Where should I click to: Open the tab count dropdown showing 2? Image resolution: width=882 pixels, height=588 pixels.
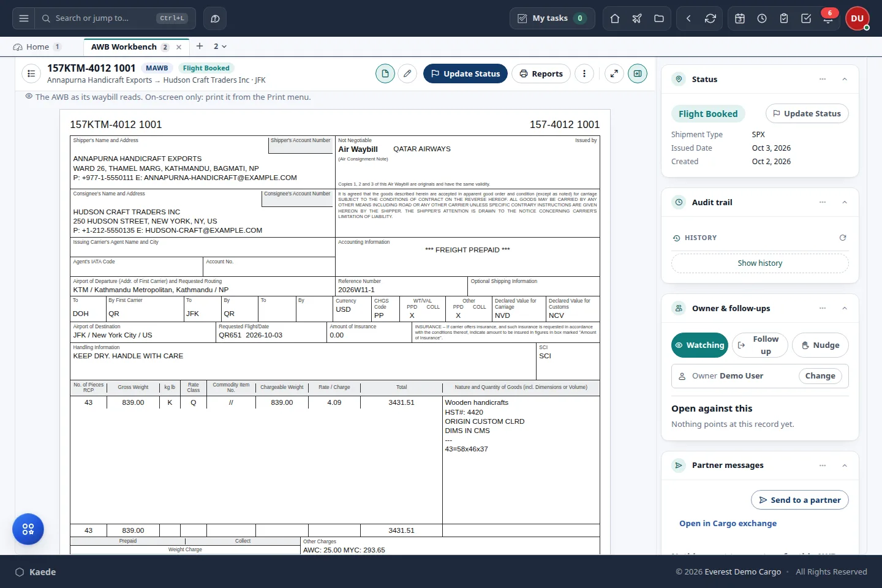tap(220, 47)
